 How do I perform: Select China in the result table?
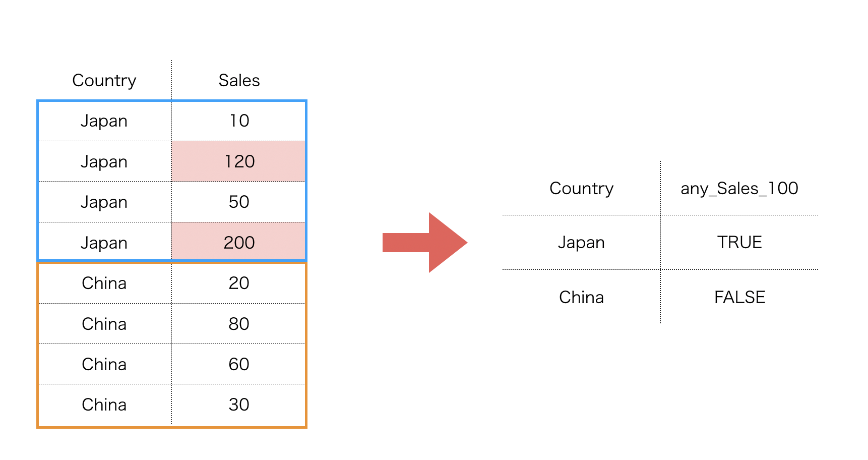[581, 297]
